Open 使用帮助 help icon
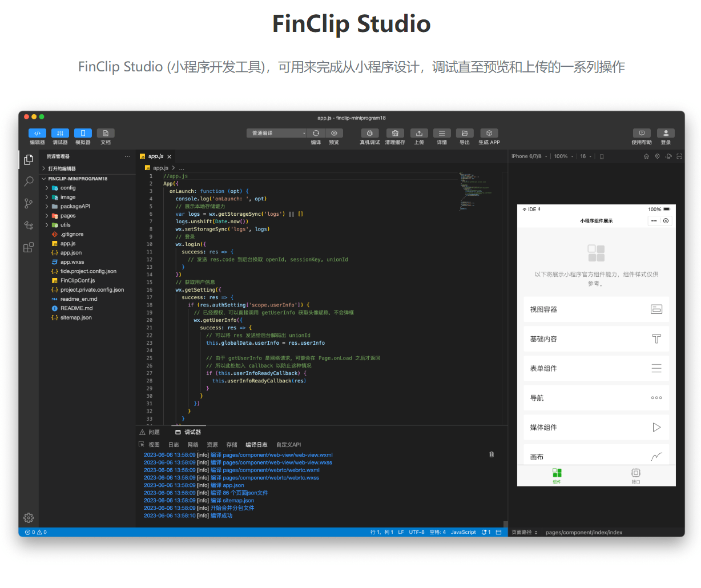 642,133
